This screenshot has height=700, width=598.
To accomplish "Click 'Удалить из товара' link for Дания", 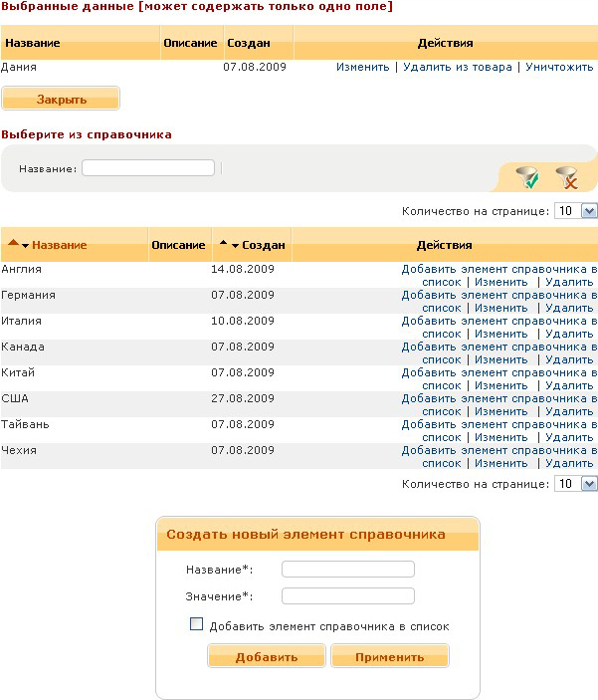I will click(458, 67).
